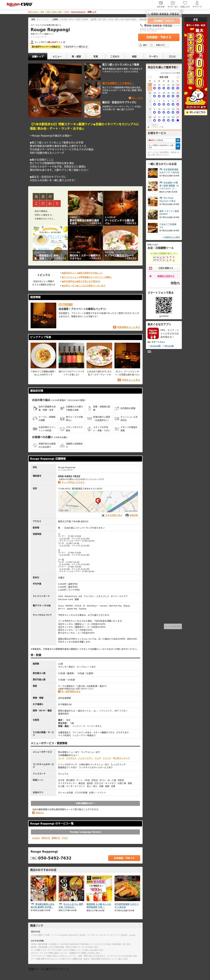
Task: Click the help icon beside 人数×50ポイント
Action: click(64, 42)
